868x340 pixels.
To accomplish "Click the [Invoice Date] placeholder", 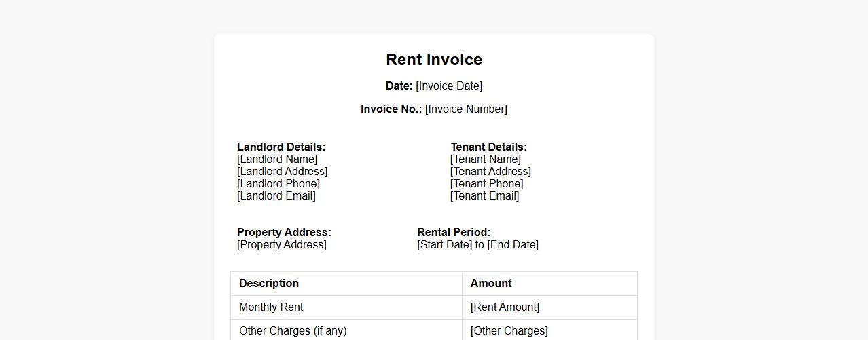I will 449,86.
